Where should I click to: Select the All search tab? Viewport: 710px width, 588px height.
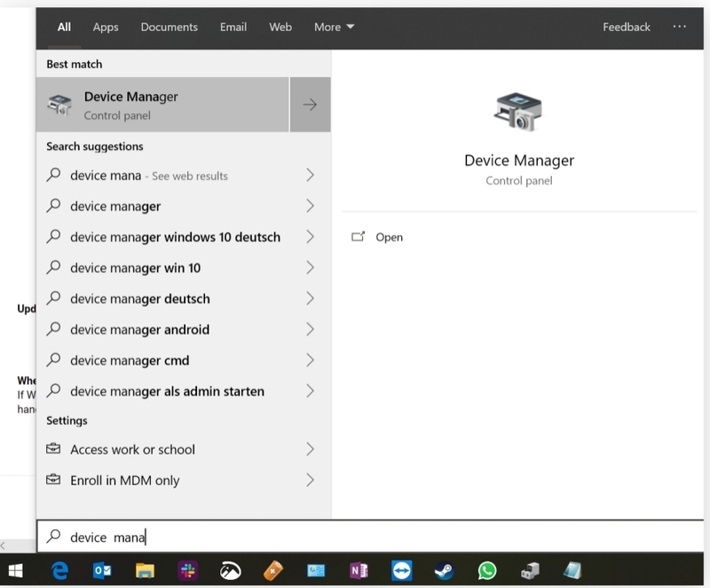pos(64,27)
